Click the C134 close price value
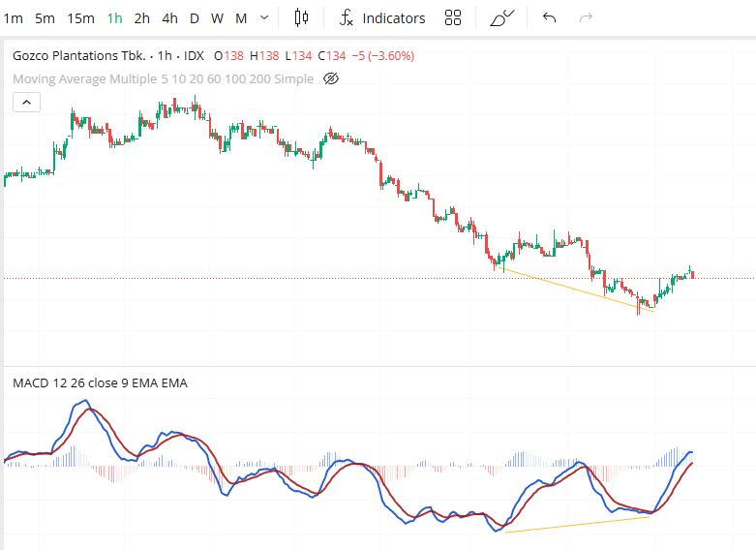Image resolution: width=756 pixels, height=550 pixels. coord(332,56)
